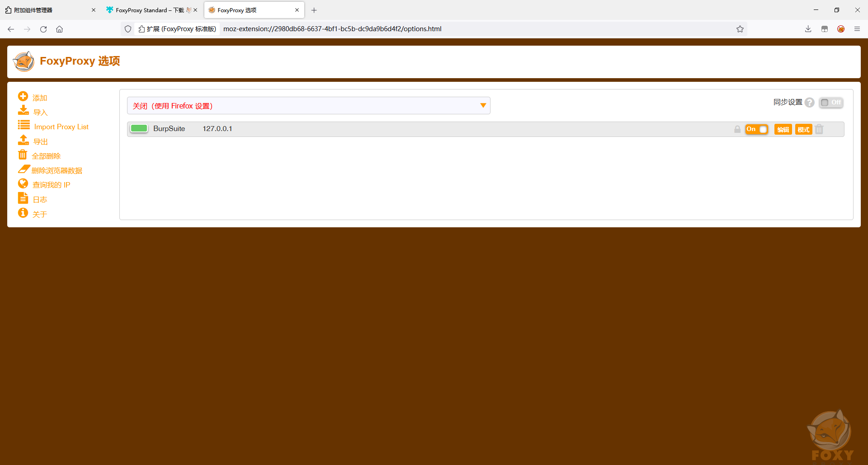Click the BurpSuite proxy name text
Screen dimensions: 868x465
(169, 129)
